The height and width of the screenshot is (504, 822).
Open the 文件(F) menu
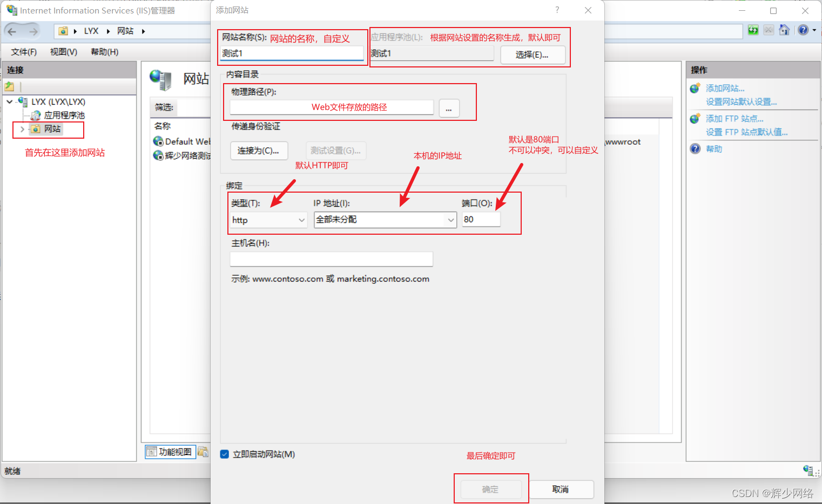(24, 52)
